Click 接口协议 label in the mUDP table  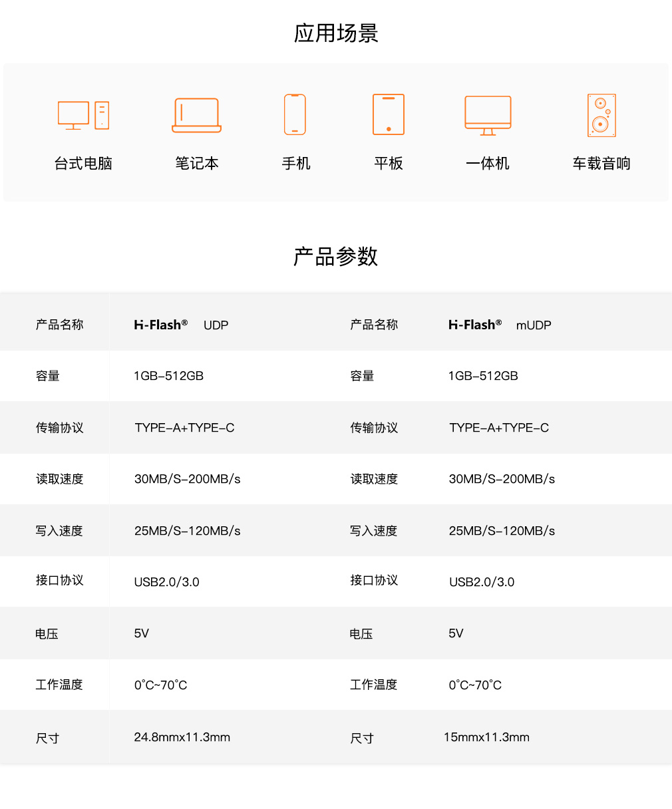coord(374,580)
